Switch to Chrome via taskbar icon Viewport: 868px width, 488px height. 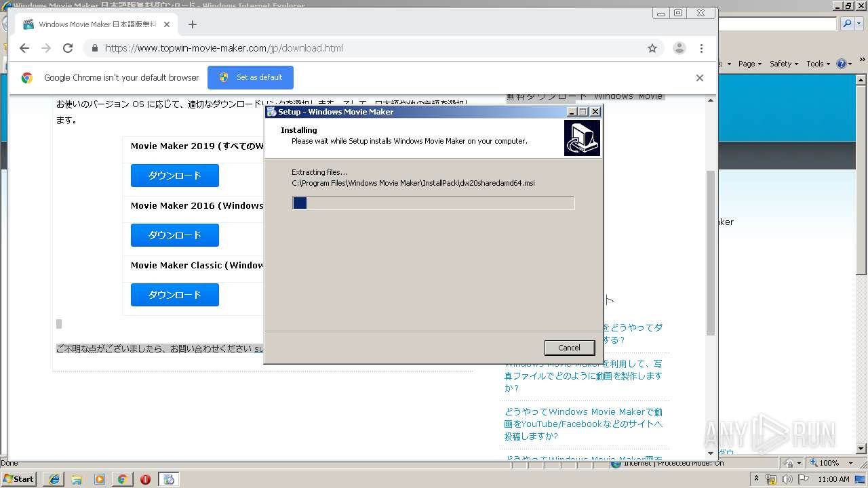pyautogui.click(x=122, y=479)
